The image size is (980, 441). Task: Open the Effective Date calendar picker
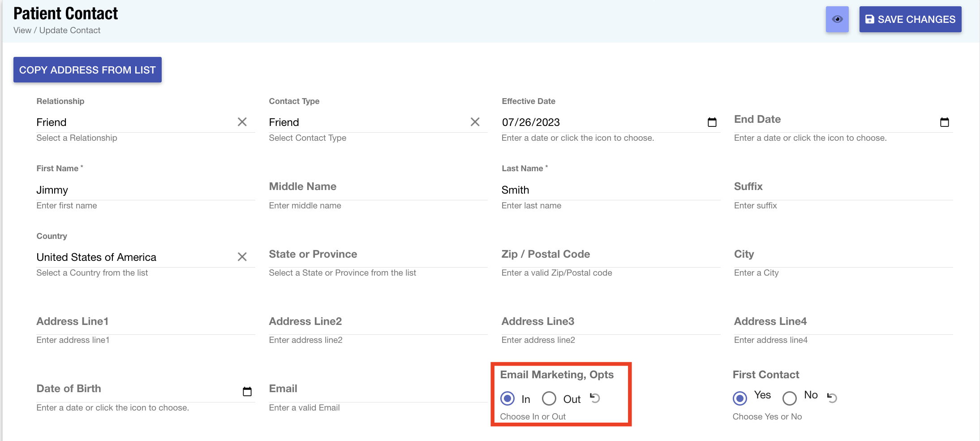712,121
